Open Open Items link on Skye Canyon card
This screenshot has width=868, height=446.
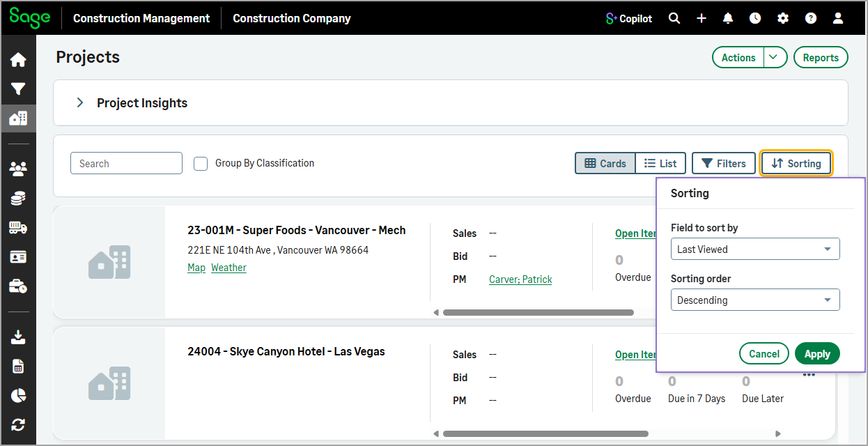point(635,355)
